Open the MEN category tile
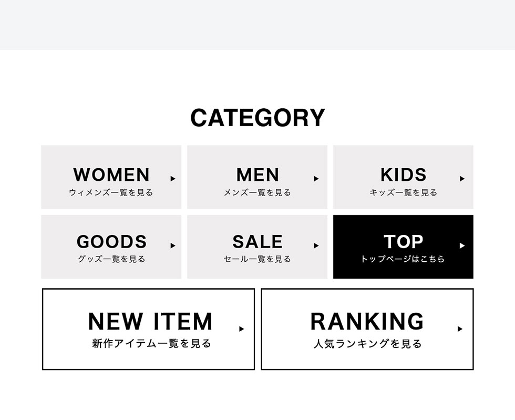The image size is (515, 420). point(257,177)
